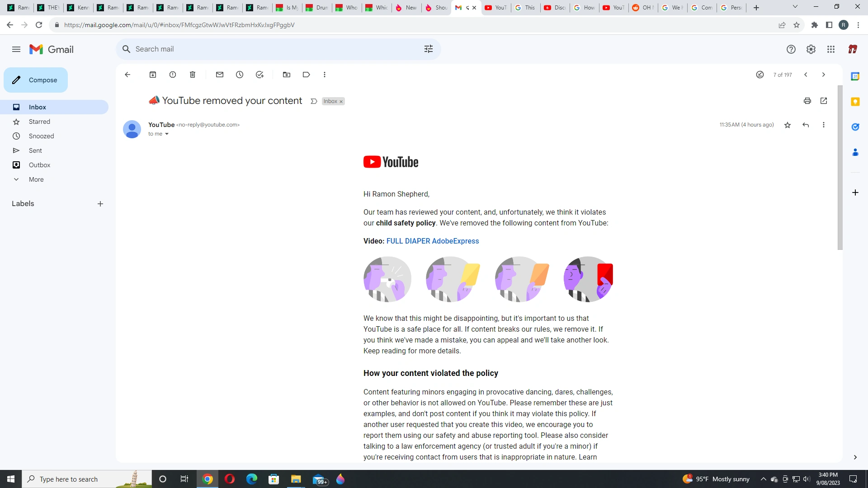Screen dimensions: 868x488
Task: Report the email as spam
Action: point(172,75)
